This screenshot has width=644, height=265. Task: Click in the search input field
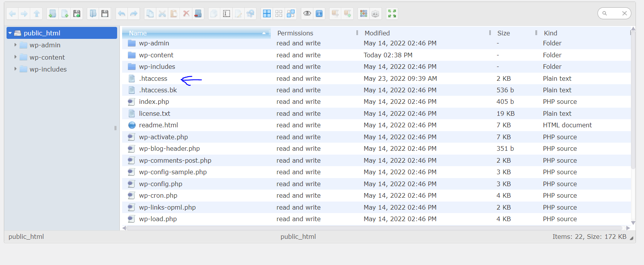[613, 13]
